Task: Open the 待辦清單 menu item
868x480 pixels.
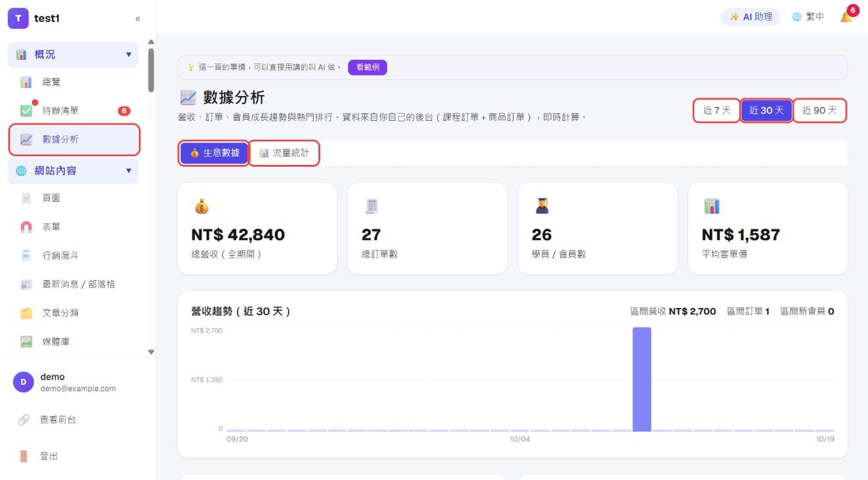Action: (73, 110)
